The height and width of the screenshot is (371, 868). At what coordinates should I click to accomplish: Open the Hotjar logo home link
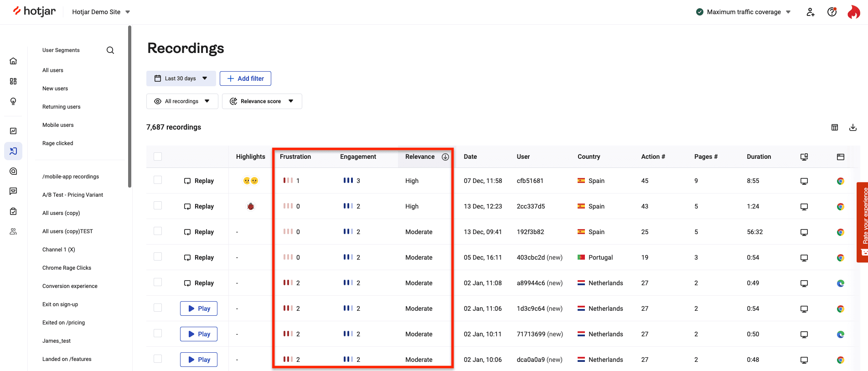coord(34,11)
